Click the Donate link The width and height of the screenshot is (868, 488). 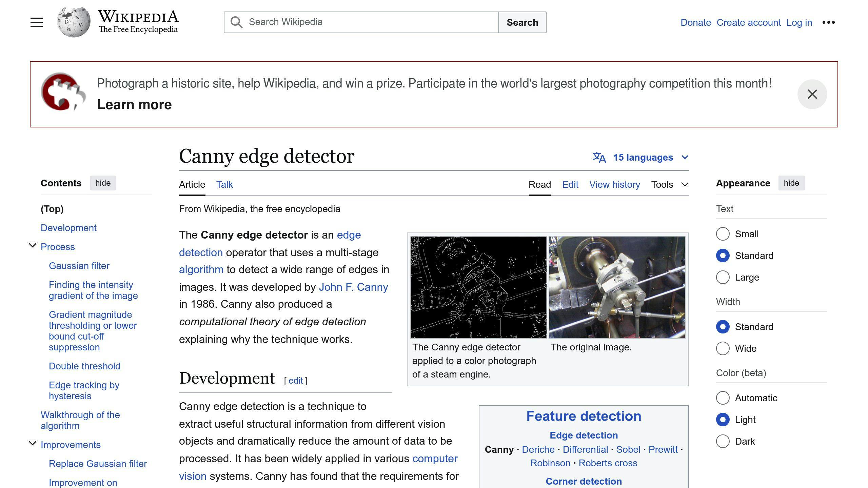[696, 22]
